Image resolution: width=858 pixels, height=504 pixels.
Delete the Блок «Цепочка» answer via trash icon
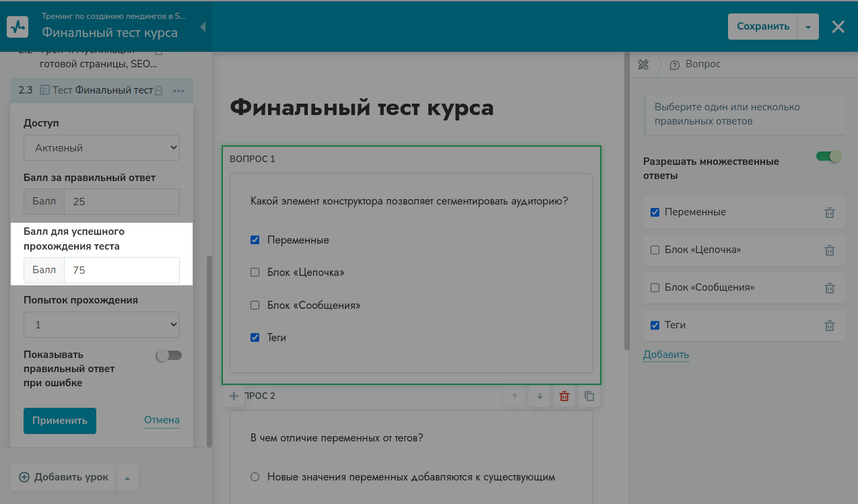(830, 250)
